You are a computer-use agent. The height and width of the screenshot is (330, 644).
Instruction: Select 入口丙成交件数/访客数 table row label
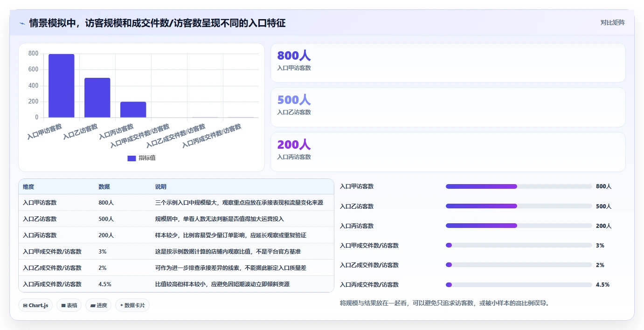52,284
